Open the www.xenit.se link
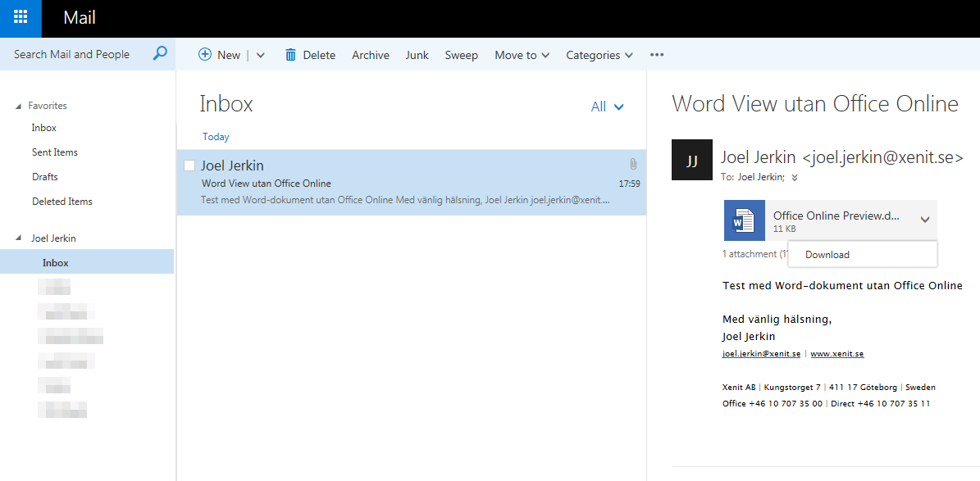980x481 pixels. [x=837, y=353]
